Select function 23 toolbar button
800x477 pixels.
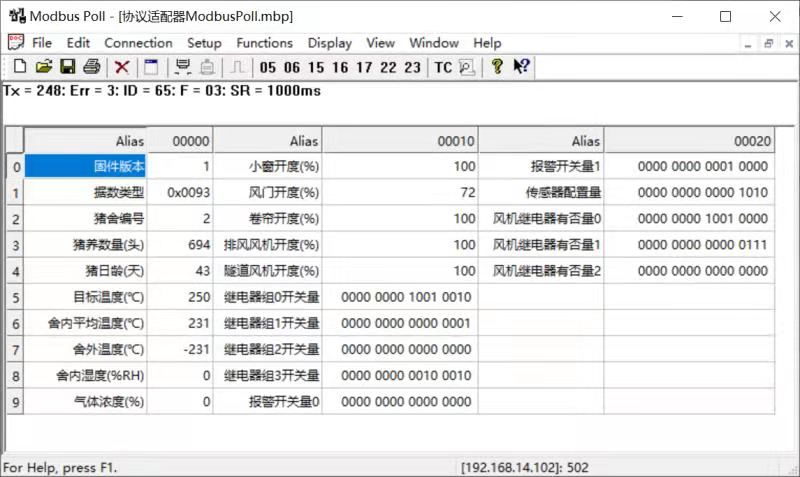(412, 67)
